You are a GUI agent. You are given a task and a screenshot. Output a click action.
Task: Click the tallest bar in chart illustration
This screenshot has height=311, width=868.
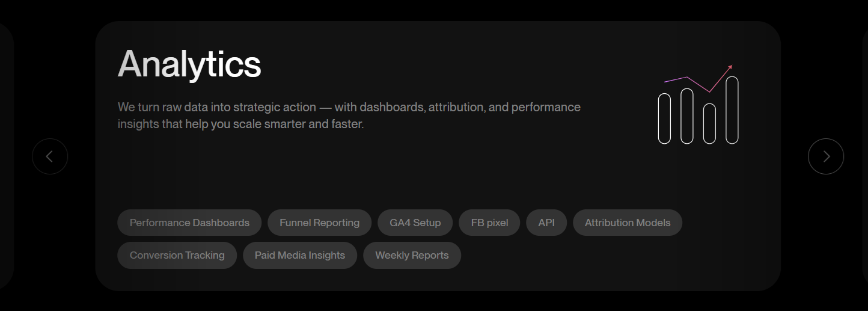(x=732, y=110)
